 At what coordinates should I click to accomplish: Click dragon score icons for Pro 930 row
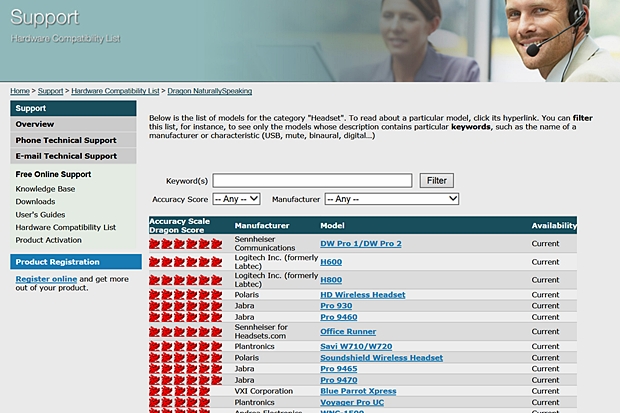coord(185,306)
